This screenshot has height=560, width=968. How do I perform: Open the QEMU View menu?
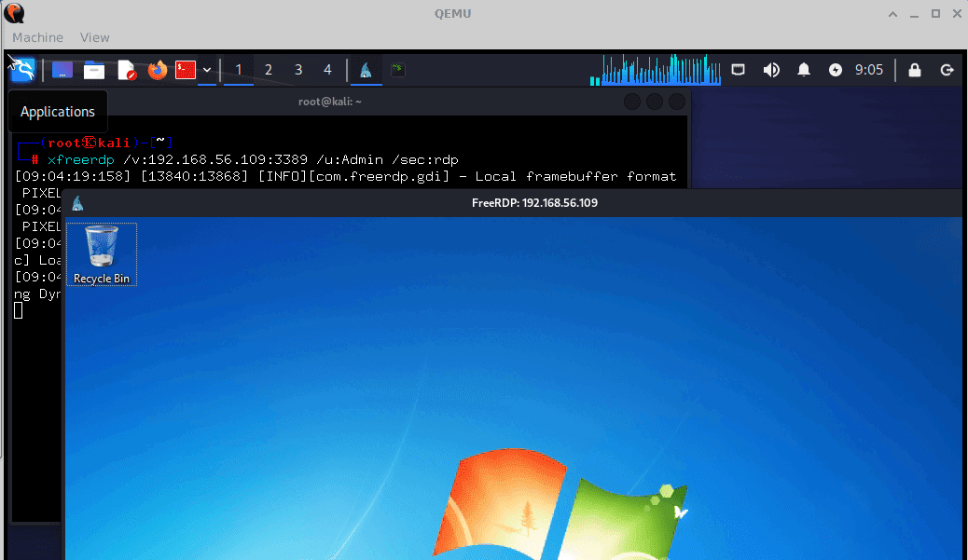pos(94,37)
